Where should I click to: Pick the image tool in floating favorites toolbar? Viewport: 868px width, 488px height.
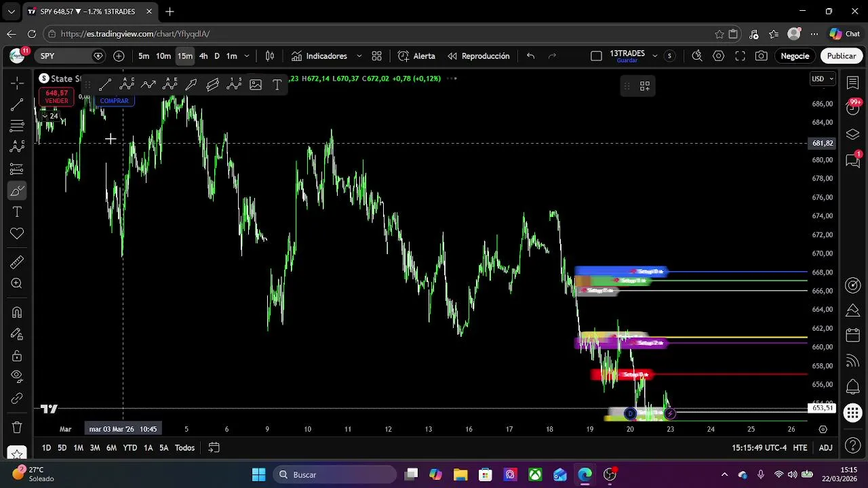point(256,85)
